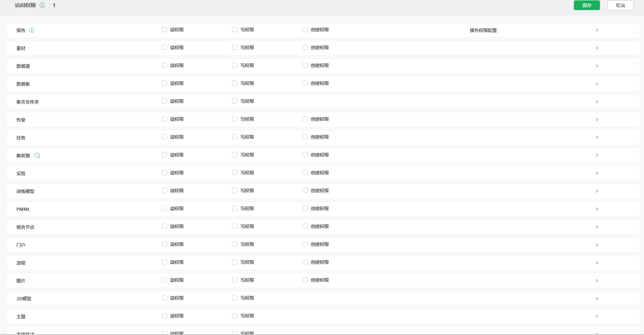
Task: Cancel changes with 取消 button
Action: coord(620,5)
